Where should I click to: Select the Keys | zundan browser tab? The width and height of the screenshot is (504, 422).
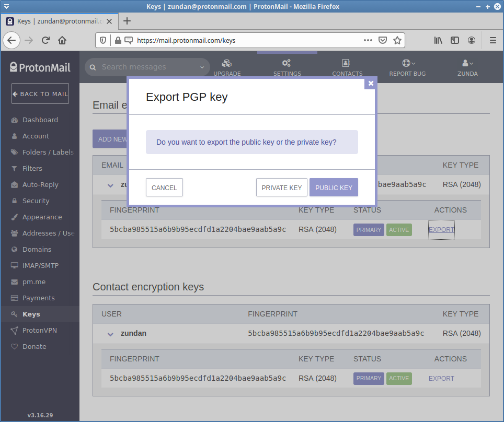60,21
